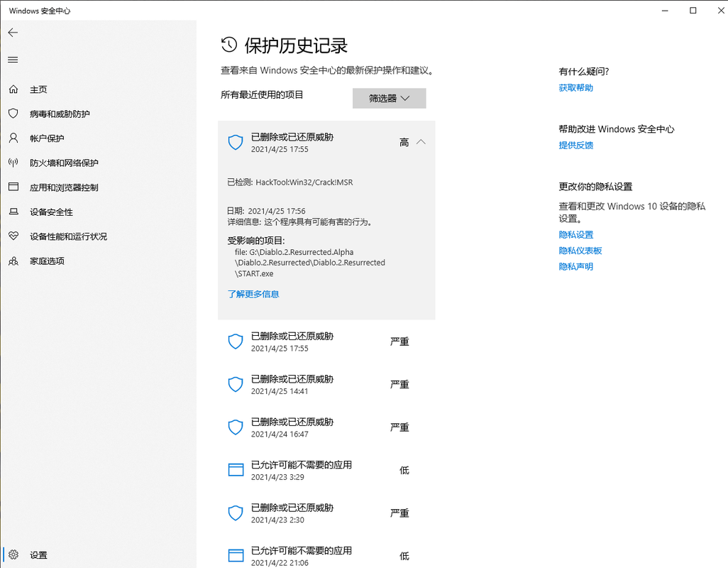Minimize the Windows 安全中心 window

665,10
